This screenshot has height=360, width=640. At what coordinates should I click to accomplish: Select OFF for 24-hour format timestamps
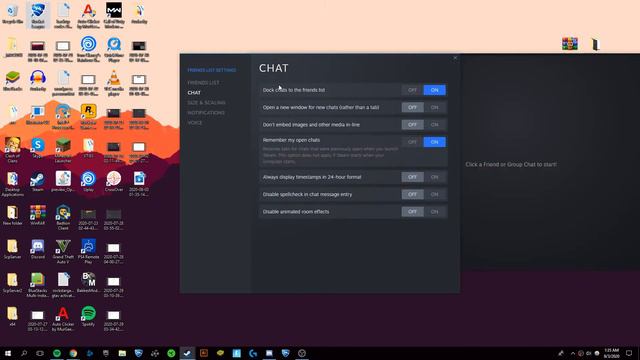pos(412,177)
